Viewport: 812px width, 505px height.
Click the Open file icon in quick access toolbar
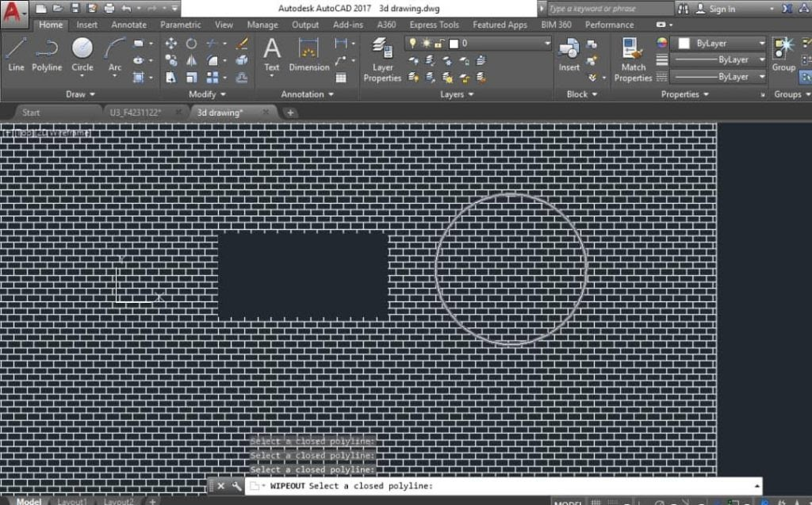click(x=57, y=8)
